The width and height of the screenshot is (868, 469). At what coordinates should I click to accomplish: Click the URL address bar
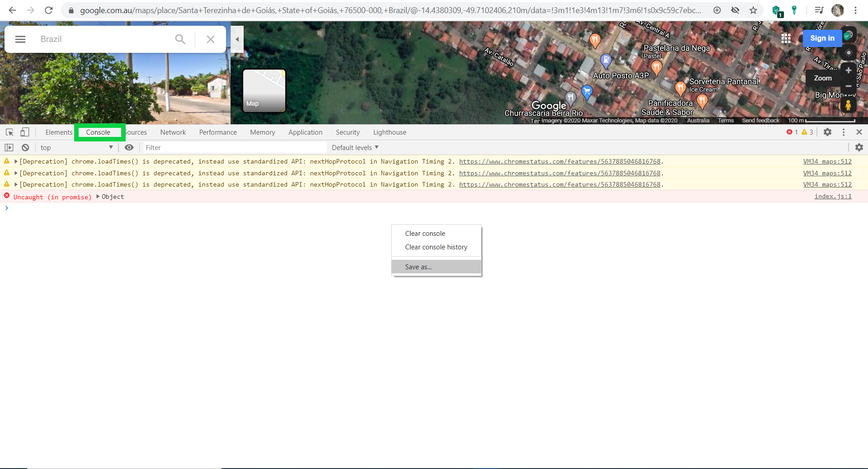(391, 10)
